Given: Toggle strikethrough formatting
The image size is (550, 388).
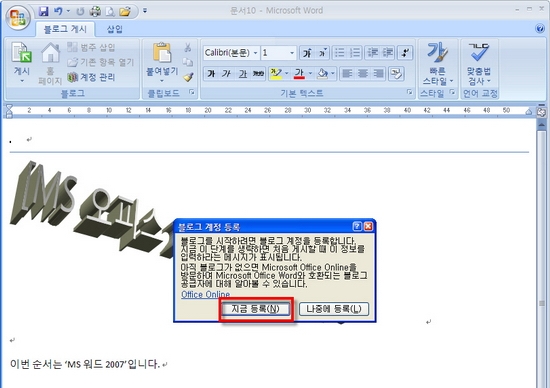Looking at the screenshot, I should coord(259,74).
